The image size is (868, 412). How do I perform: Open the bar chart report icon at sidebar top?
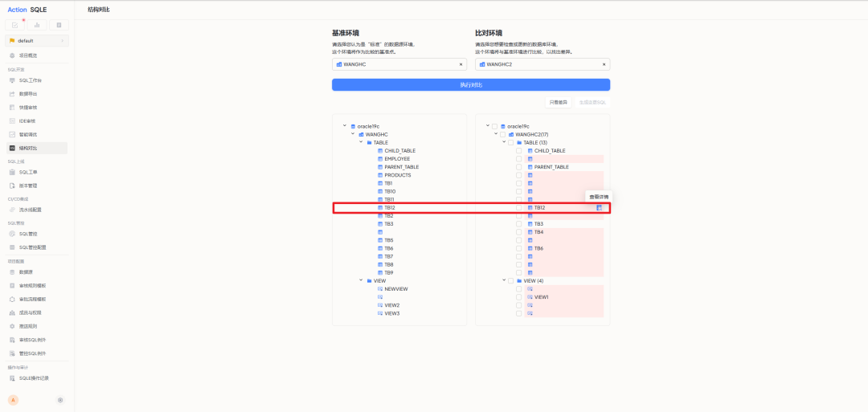point(37,25)
